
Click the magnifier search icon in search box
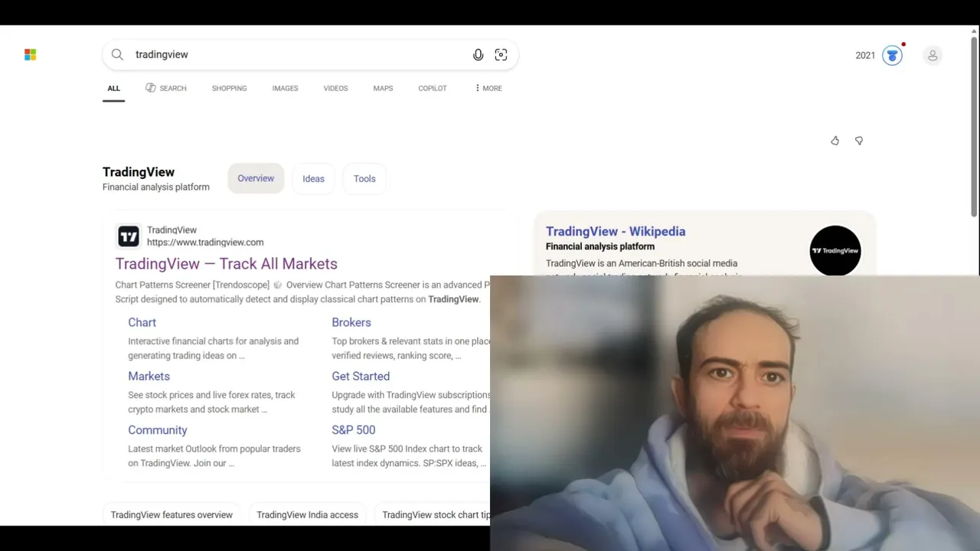click(117, 54)
